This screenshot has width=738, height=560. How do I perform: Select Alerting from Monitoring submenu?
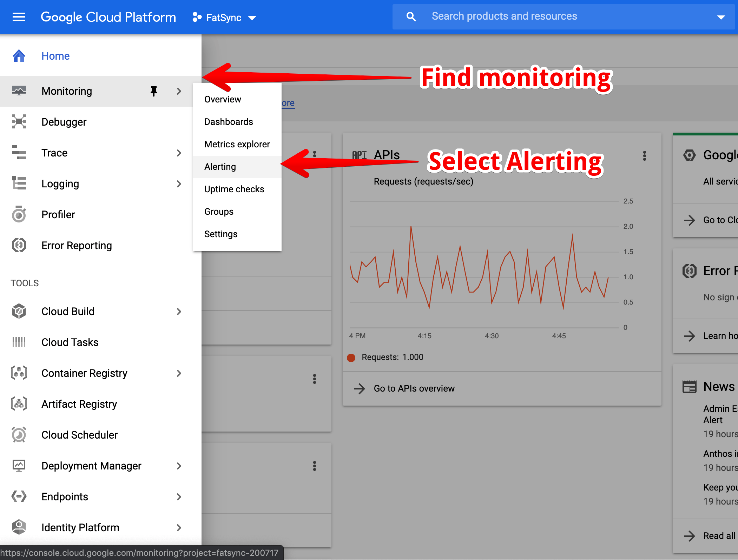(220, 167)
